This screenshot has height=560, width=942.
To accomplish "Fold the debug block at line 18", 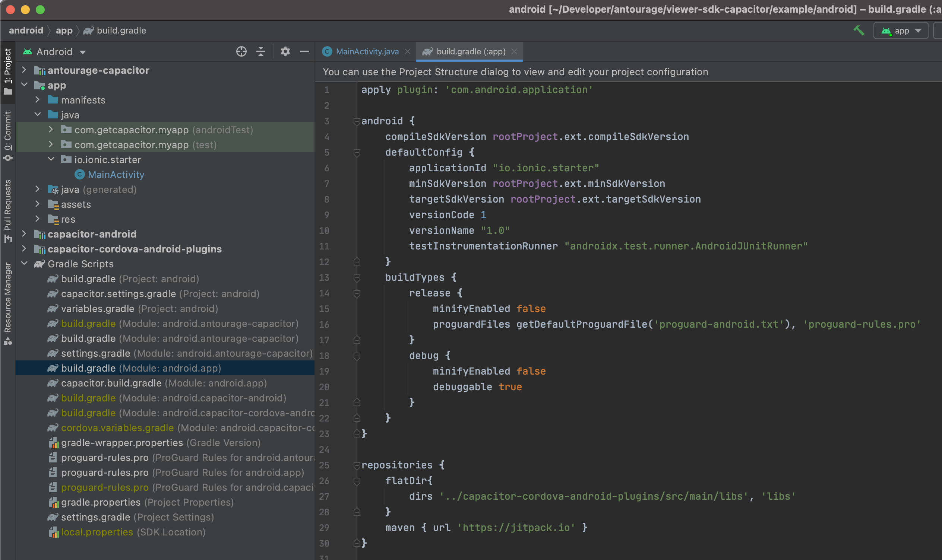I will point(356,356).
